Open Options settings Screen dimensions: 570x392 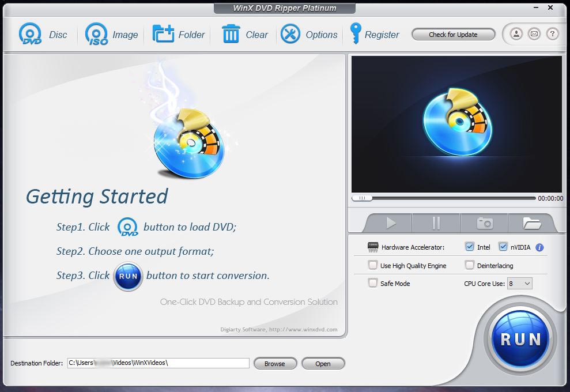coord(290,35)
